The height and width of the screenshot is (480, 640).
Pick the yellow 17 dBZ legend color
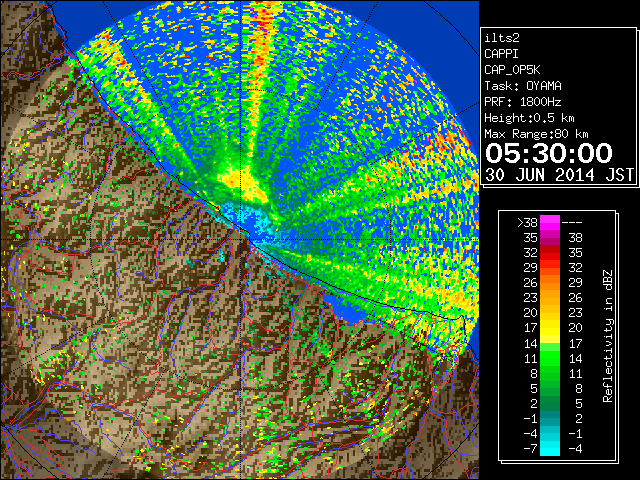(550, 328)
